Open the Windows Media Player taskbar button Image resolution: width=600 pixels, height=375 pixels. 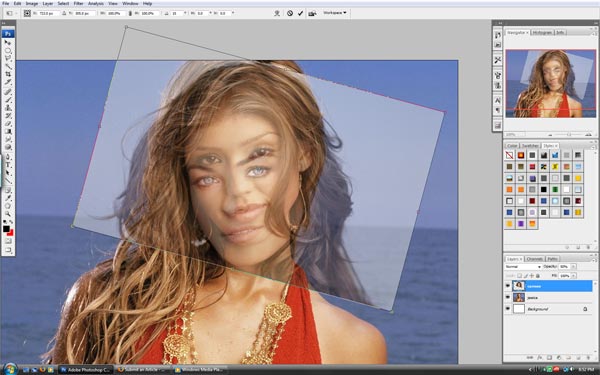click(200, 370)
